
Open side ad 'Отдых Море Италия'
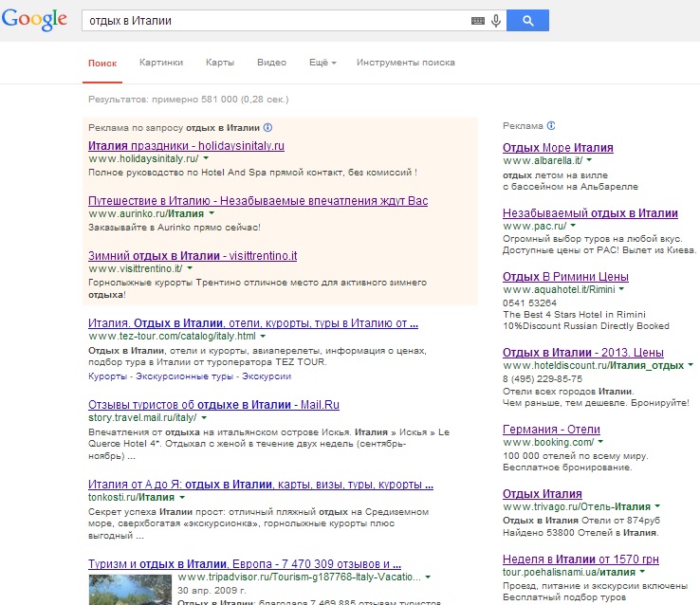tap(558, 148)
